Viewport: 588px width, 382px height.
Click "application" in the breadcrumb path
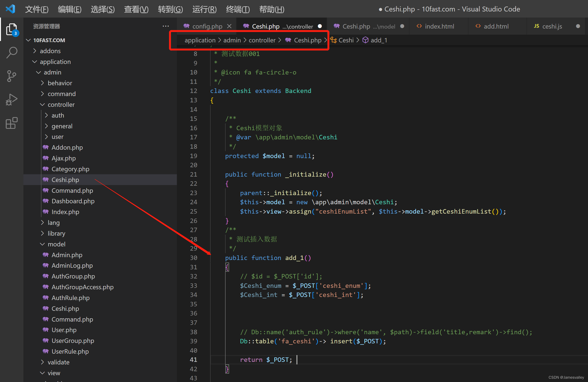coord(200,40)
